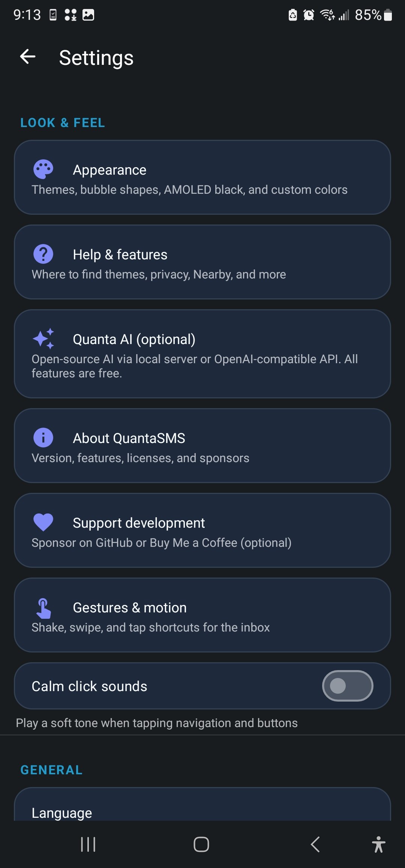Screen dimensions: 405x868
Task: Enable the Calm click sounds switch
Action: pos(348,686)
